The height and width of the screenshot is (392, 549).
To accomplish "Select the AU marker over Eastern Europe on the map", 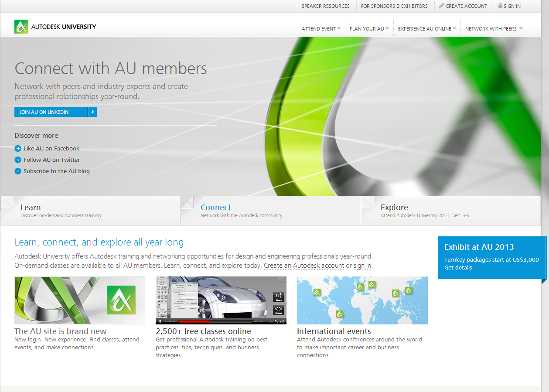I will (372, 284).
